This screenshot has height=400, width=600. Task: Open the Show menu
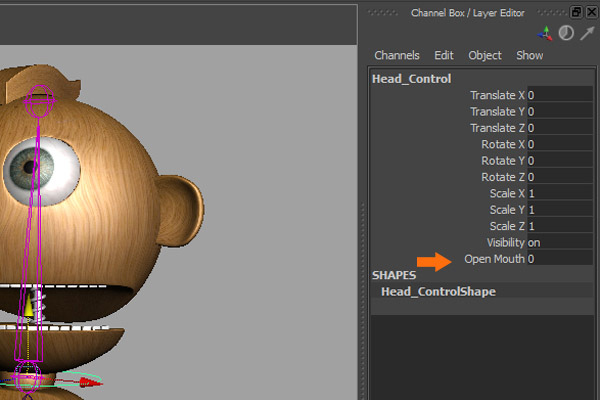point(529,56)
